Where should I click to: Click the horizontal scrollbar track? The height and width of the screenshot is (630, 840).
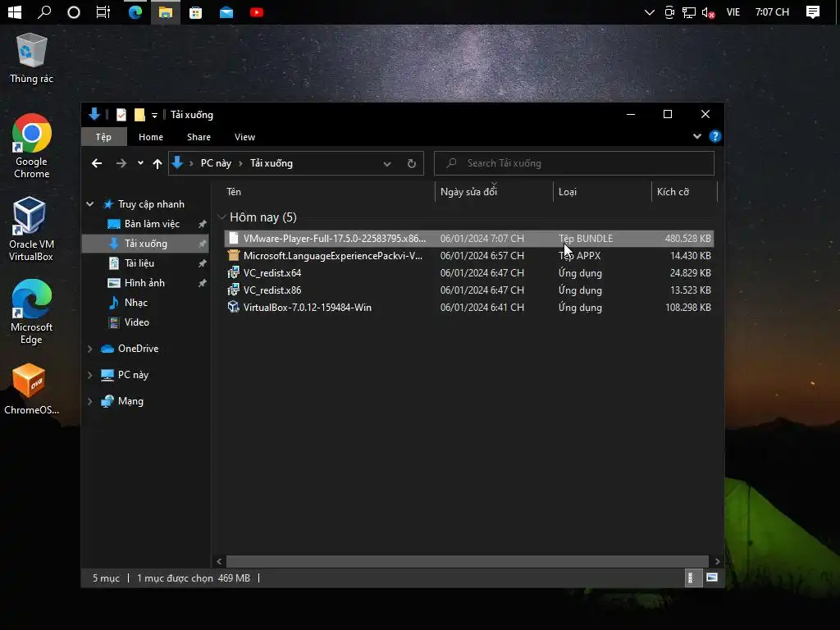(467, 561)
